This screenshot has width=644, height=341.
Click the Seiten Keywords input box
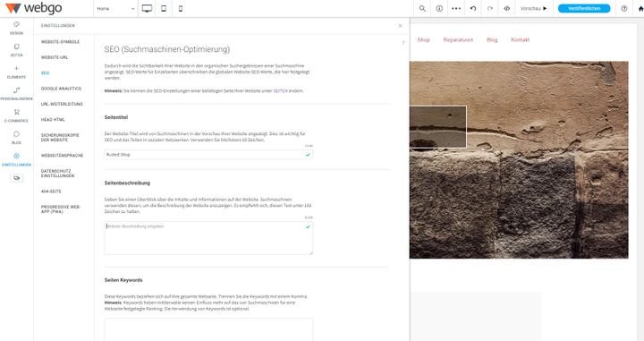click(208, 329)
